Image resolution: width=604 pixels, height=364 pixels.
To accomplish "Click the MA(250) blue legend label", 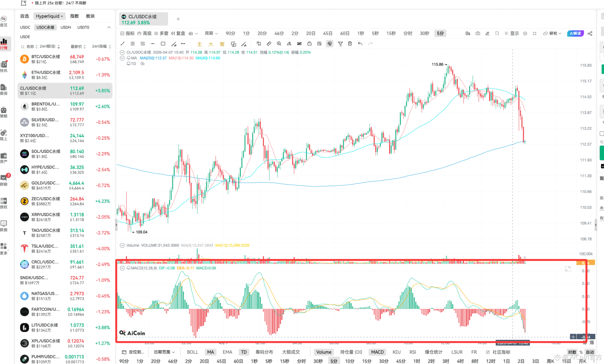I will [x=153, y=58].
